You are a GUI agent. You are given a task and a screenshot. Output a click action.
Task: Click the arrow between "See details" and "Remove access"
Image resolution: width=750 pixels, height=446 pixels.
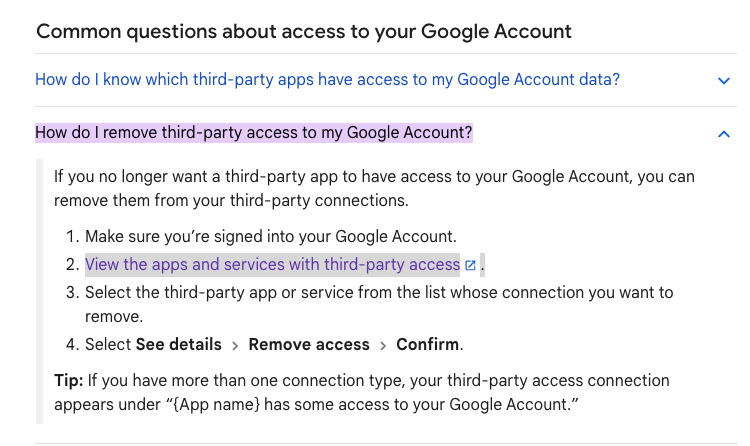235,346
